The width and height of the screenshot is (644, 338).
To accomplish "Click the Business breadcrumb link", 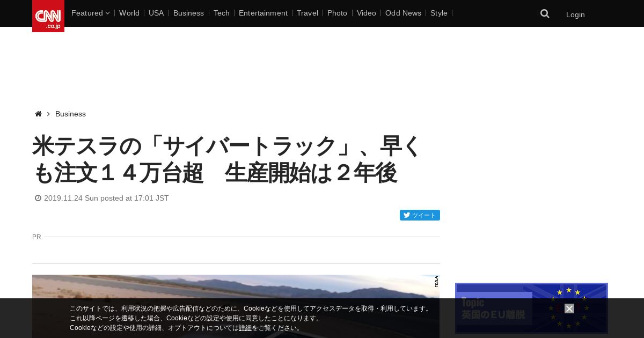I will pyautogui.click(x=70, y=114).
